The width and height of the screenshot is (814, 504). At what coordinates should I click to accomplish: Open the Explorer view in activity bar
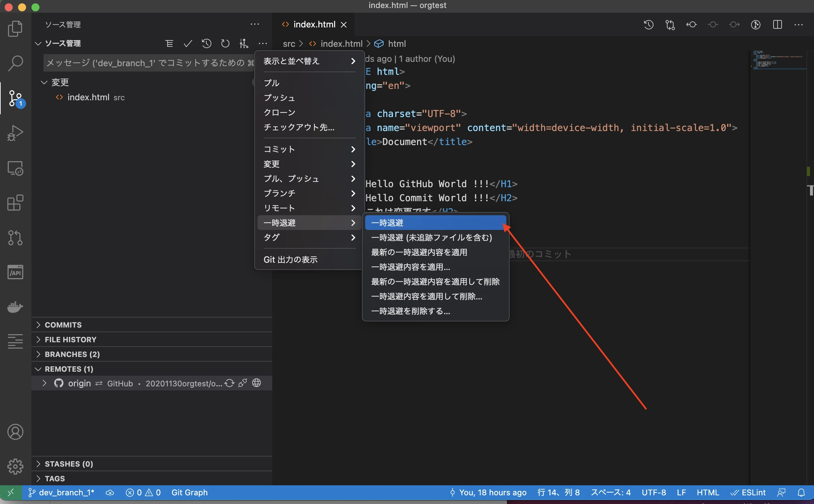tap(15, 28)
